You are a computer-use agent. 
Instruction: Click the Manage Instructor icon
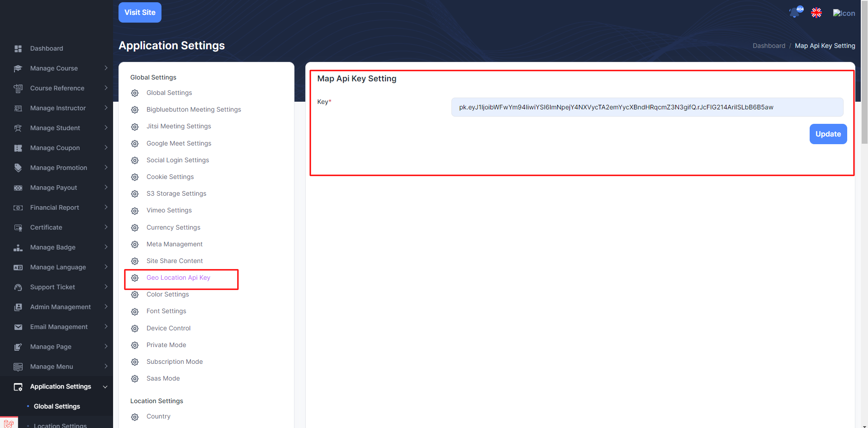18,108
